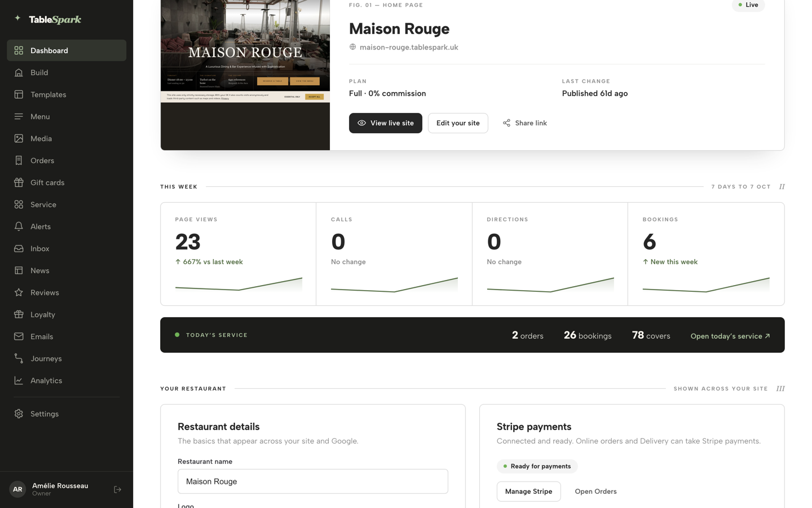Click the Reviews star icon

click(19, 293)
